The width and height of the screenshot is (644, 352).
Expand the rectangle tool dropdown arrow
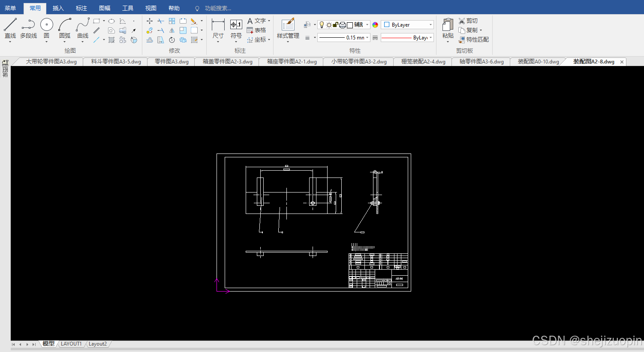(104, 21)
